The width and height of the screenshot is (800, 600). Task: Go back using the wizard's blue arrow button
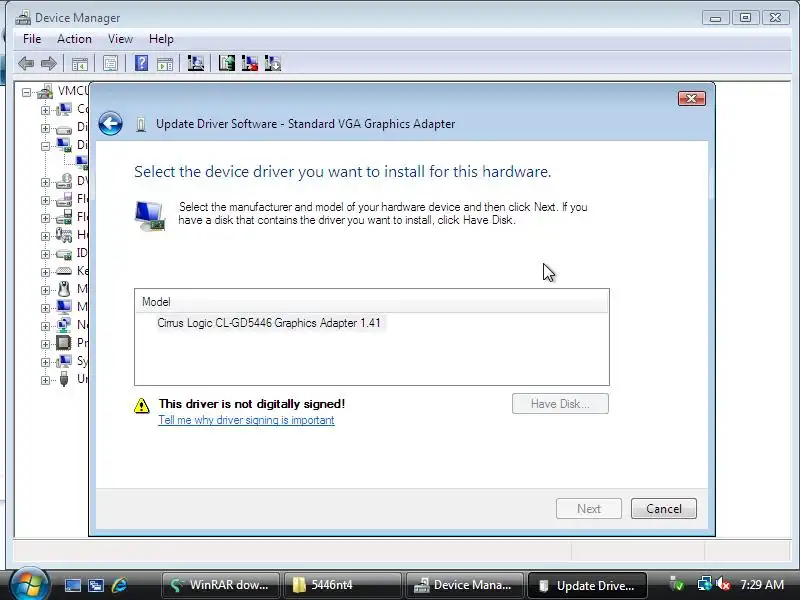pyautogui.click(x=110, y=123)
